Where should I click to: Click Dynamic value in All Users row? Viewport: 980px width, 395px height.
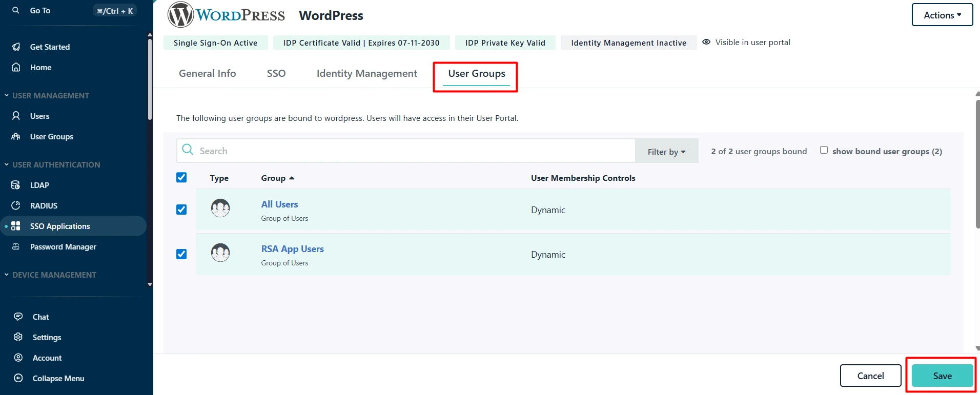[x=548, y=210]
